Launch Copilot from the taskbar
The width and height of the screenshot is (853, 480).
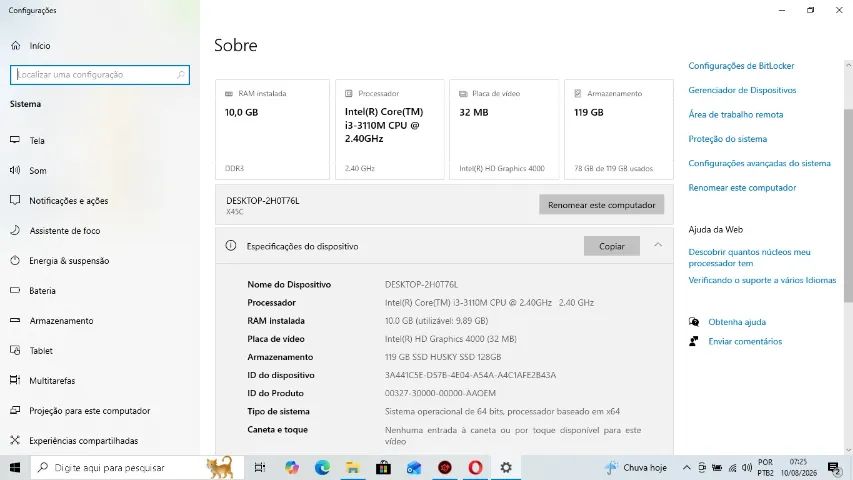coord(292,467)
